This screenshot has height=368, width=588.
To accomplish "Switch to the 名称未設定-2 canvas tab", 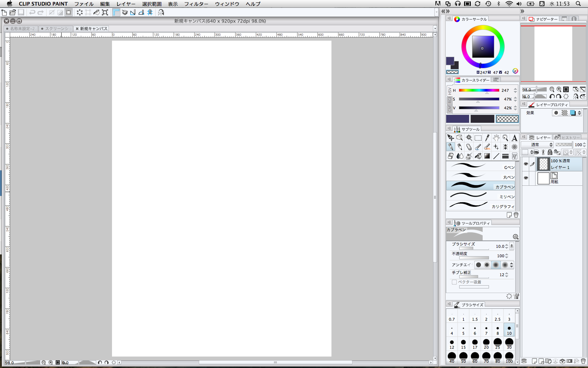I will [22, 29].
